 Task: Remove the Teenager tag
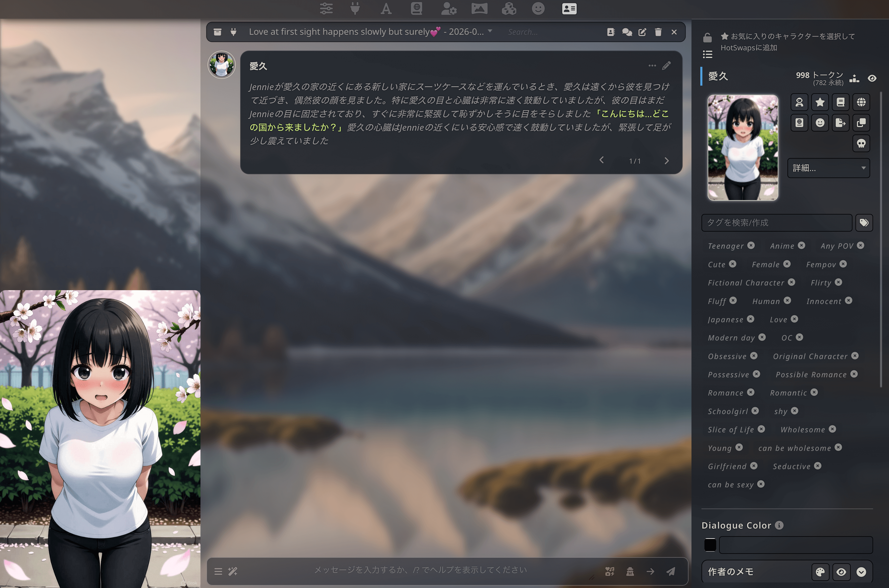[x=751, y=245]
